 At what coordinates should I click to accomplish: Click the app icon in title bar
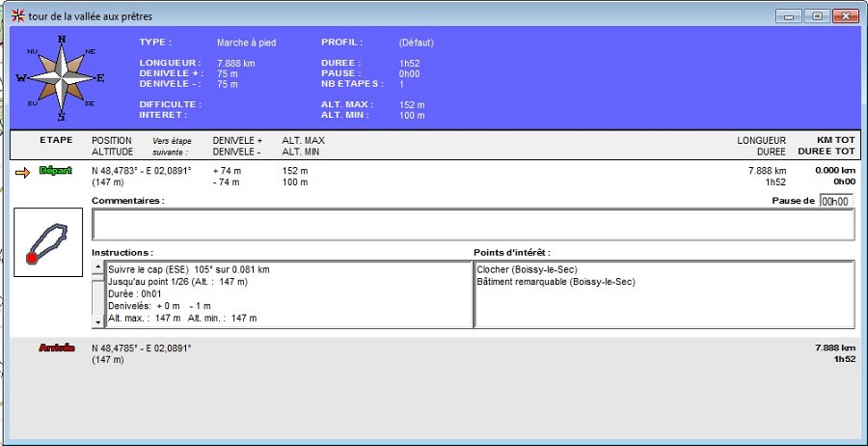click(16, 16)
